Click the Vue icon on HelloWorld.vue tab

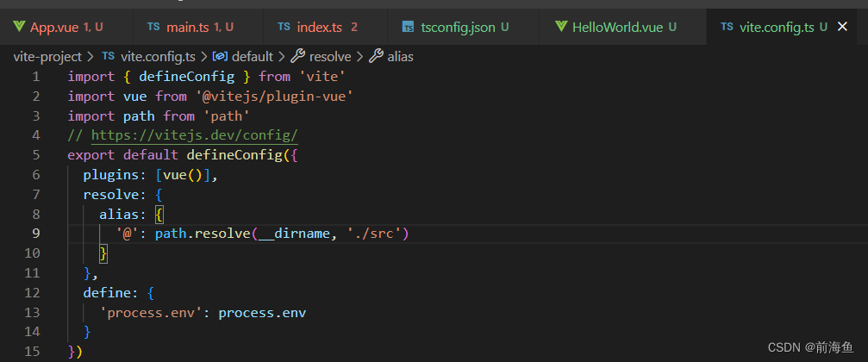coord(561,27)
